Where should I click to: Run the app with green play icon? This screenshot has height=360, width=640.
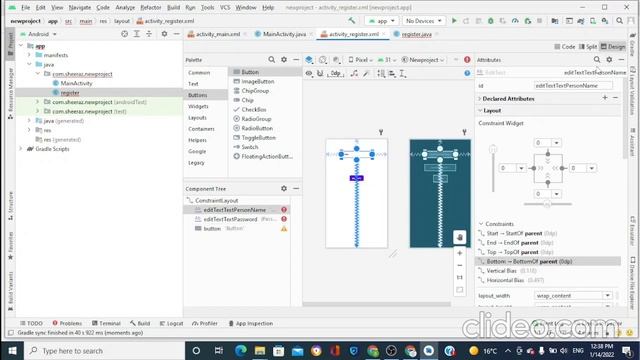tap(454, 20)
